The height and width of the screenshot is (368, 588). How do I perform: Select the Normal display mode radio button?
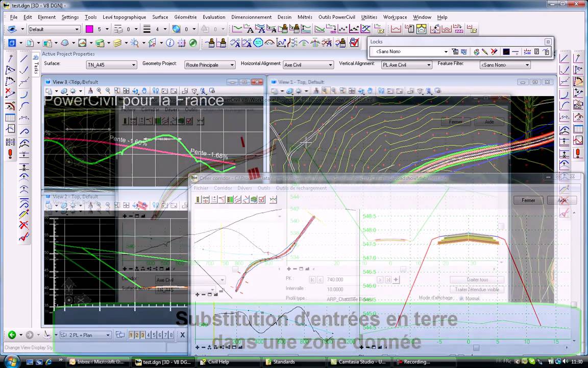point(461,298)
